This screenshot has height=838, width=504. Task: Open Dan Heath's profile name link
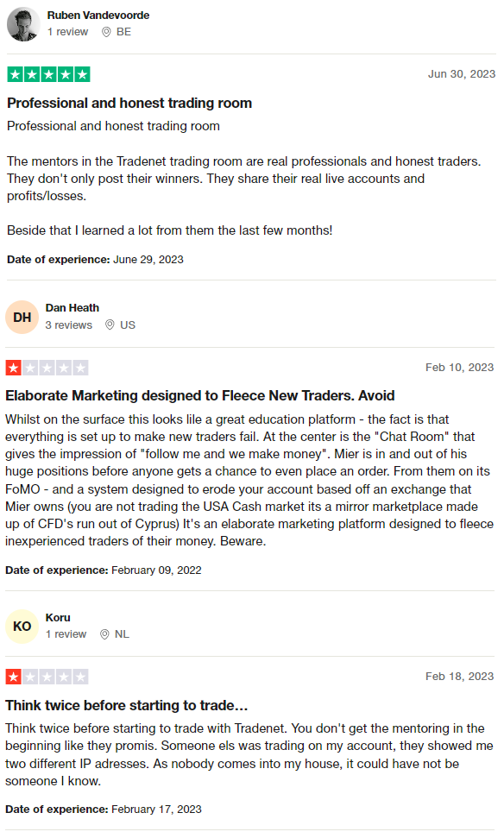72,308
